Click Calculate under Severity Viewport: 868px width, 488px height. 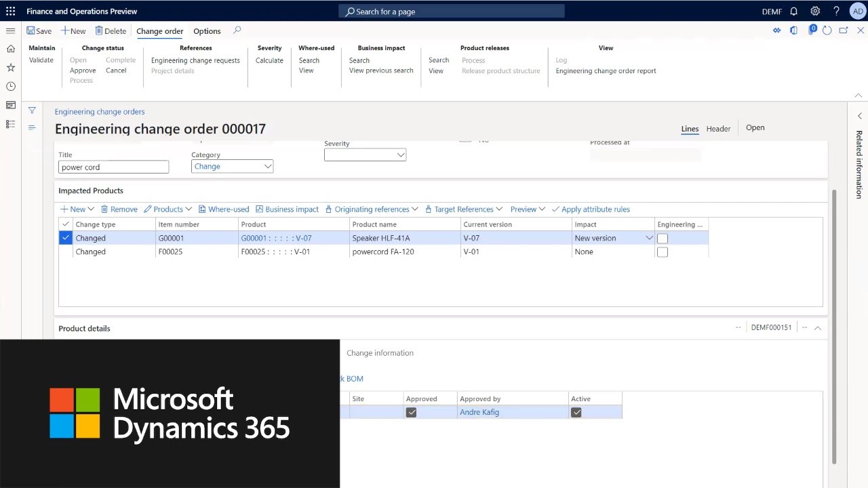point(269,60)
